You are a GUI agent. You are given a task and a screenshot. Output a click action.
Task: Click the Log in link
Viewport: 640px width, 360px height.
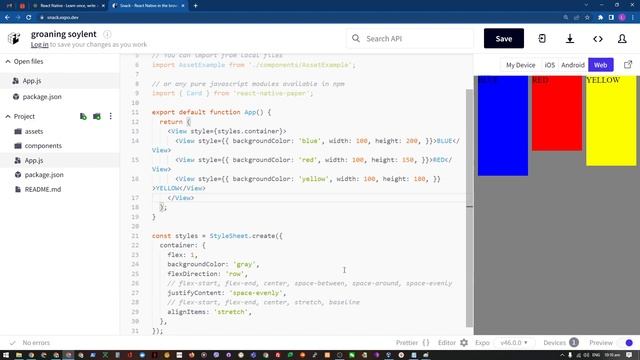(40, 44)
